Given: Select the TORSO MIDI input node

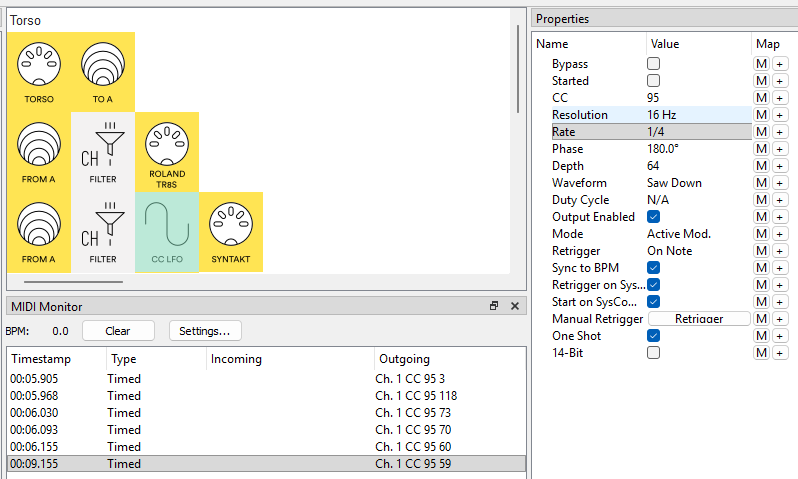Looking at the screenshot, I should 39,72.
